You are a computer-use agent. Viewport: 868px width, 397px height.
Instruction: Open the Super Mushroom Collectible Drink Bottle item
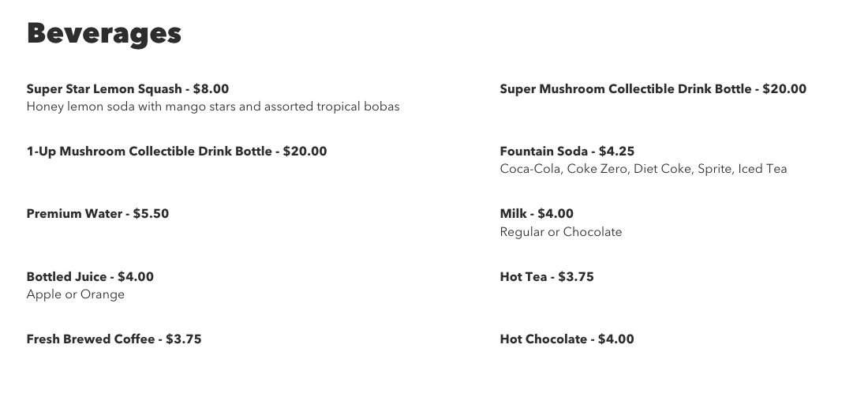tap(625, 89)
